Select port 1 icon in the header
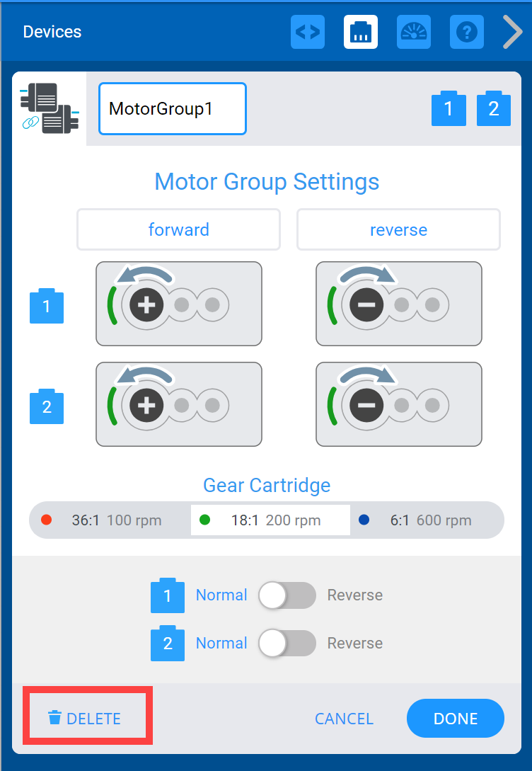The image size is (532, 771). click(449, 108)
